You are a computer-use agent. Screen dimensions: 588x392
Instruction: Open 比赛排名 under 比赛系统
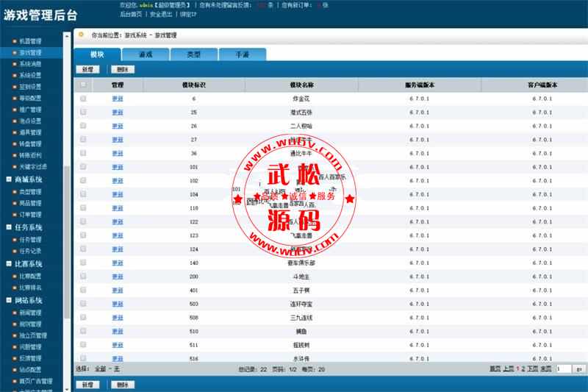click(30, 288)
